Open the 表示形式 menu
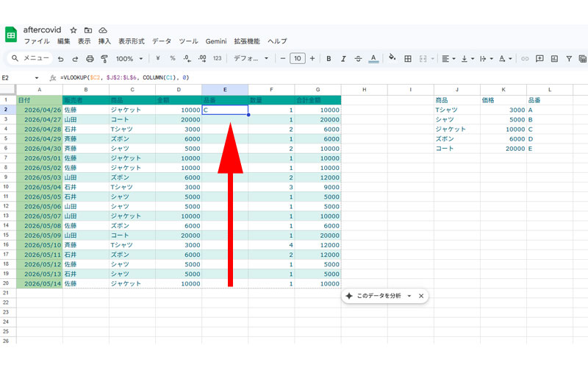The image size is (588, 368). pyautogui.click(x=132, y=41)
